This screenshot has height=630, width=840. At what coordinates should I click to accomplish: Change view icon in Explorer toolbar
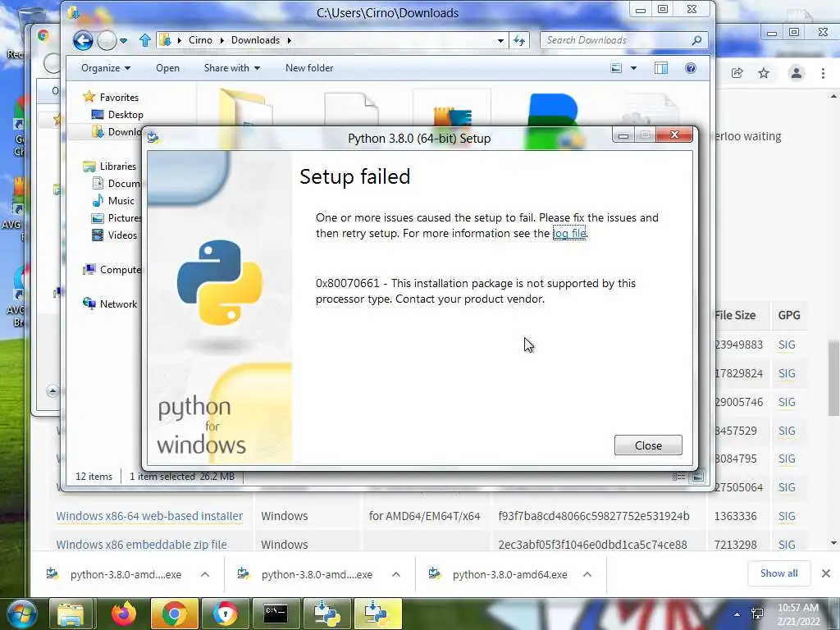pos(617,68)
